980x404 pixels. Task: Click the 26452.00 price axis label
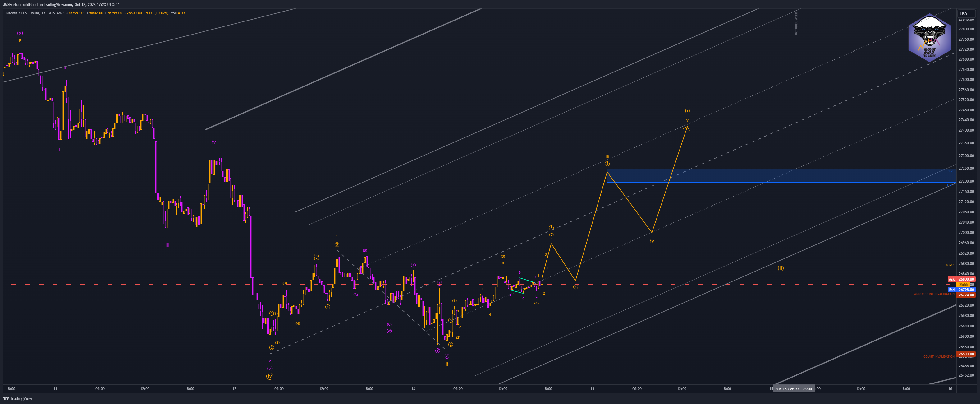pyautogui.click(x=966, y=375)
